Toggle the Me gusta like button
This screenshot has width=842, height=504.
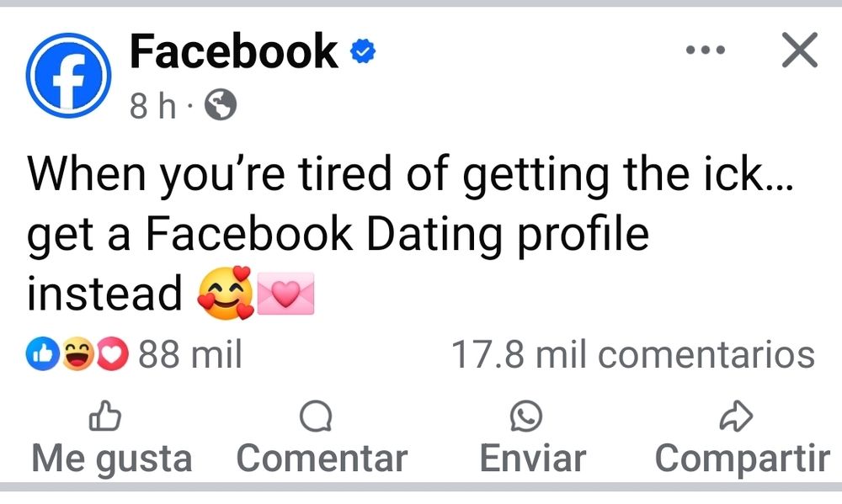(x=112, y=438)
